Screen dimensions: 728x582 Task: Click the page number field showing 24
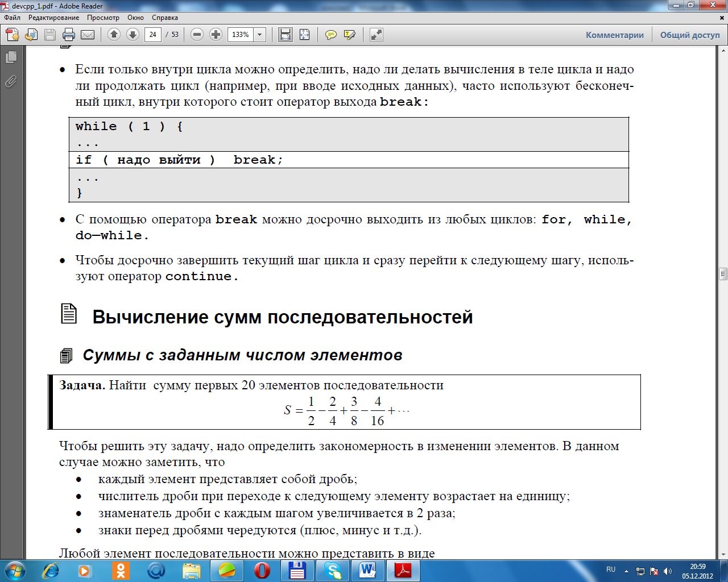click(152, 35)
